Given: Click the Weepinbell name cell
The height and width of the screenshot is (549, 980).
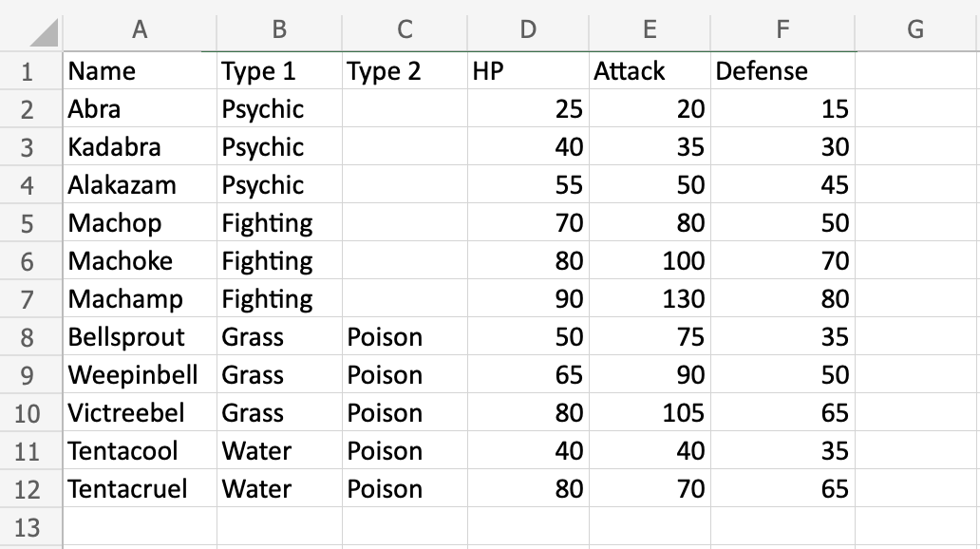Looking at the screenshot, I should point(140,375).
